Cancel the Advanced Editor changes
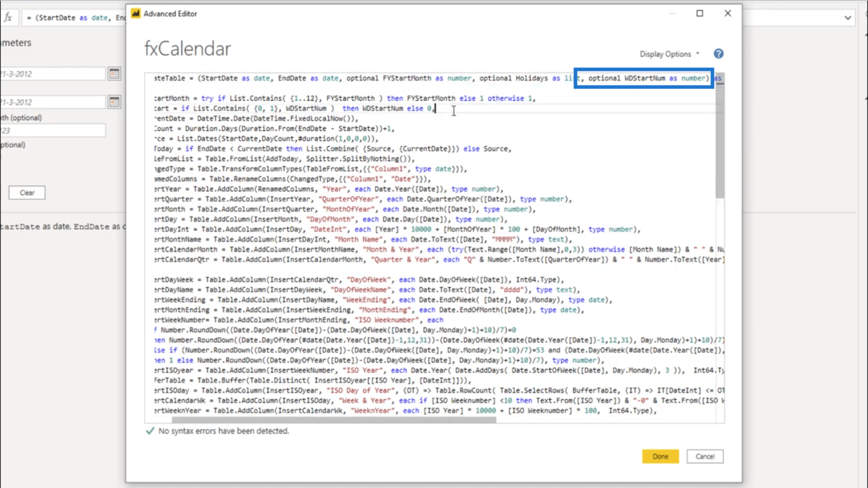This screenshot has height=488, width=868. pyautogui.click(x=705, y=456)
